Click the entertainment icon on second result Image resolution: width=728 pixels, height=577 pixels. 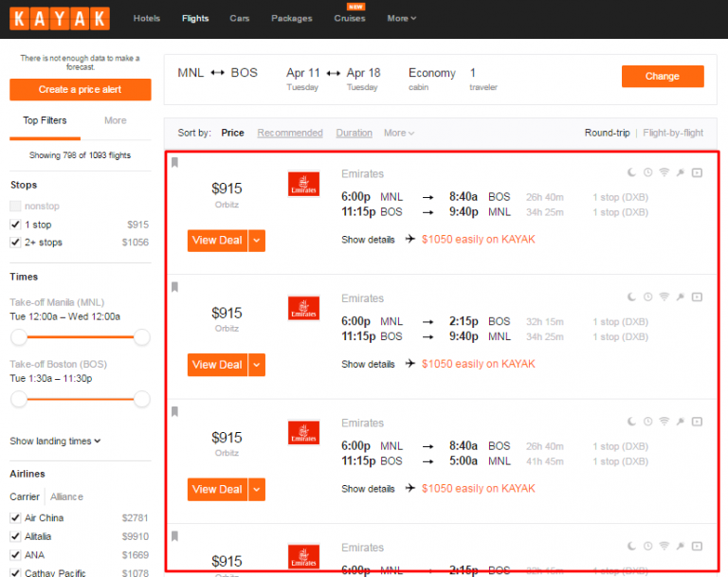697,297
